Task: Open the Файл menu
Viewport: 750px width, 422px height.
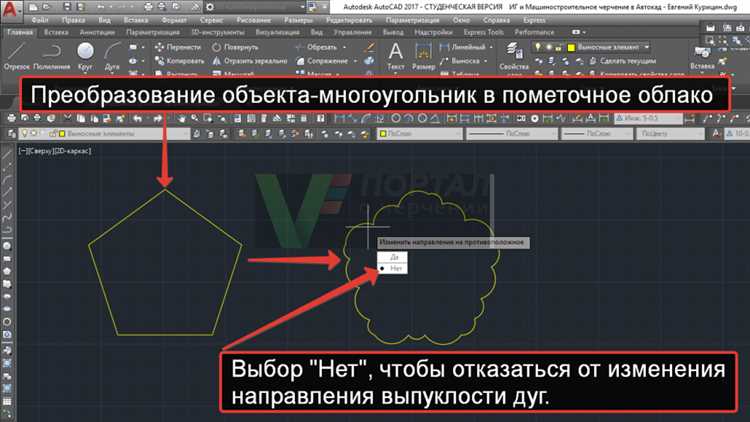Action: [x=40, y=20]
